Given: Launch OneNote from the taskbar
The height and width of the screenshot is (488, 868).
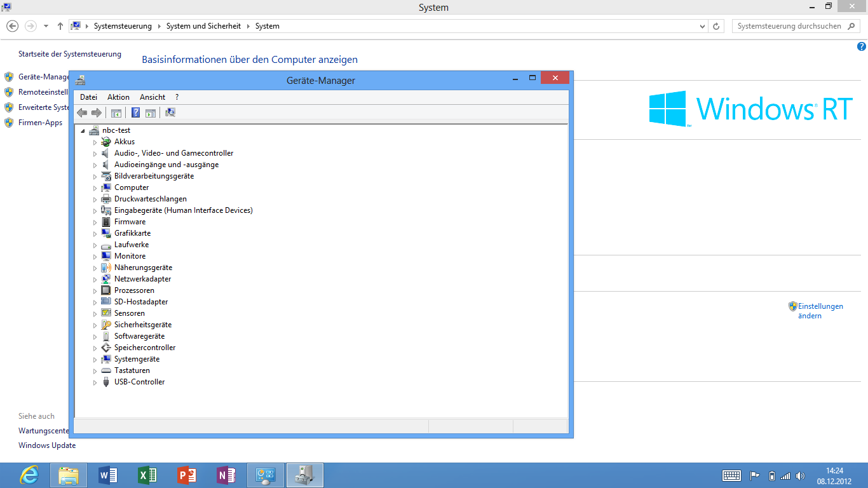Looking at the screenshot, I should [226, 475].
